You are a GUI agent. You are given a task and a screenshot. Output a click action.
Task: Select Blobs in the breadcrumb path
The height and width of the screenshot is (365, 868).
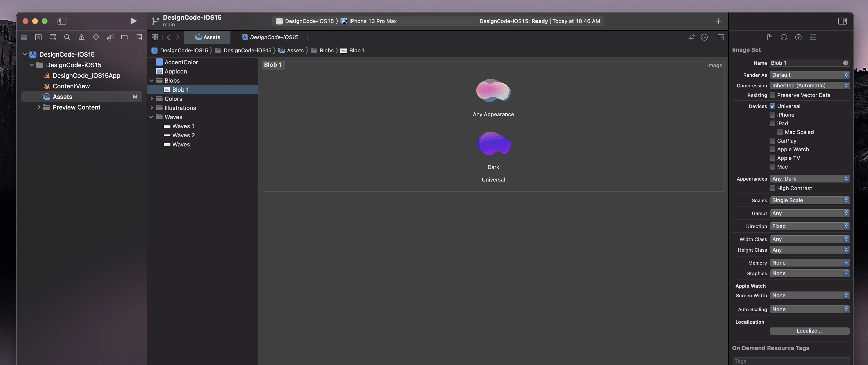point(326,50)
